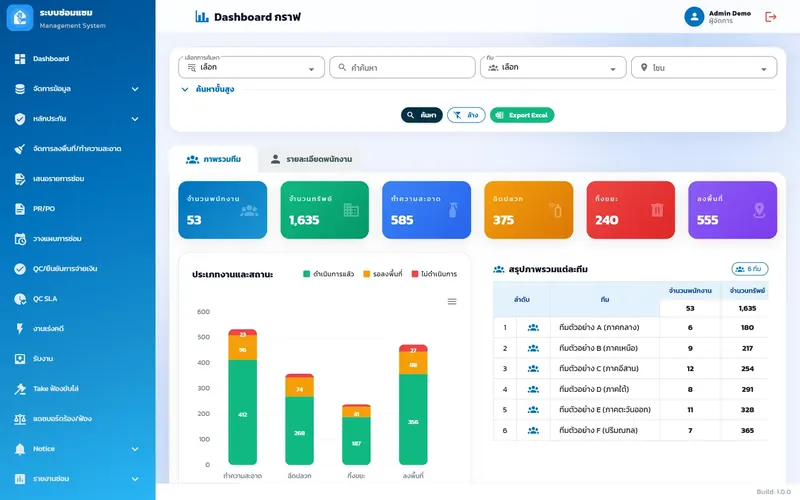The image size is (800, 500).
Task: Click the team icon in row 1
Action: coord(533,328)
